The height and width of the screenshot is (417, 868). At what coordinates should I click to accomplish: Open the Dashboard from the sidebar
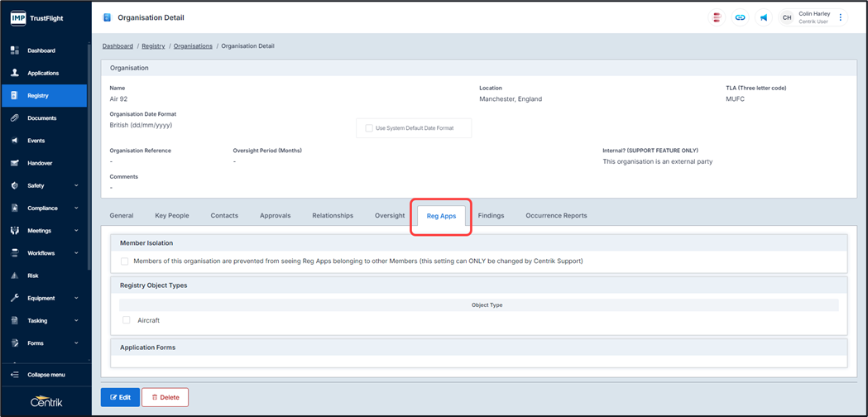coord(41,50)
